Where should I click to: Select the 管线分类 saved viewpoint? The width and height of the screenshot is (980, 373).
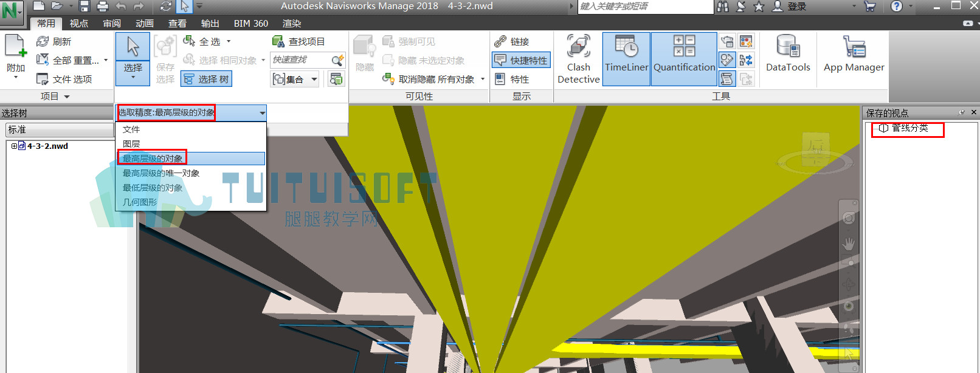coord(909,128)
